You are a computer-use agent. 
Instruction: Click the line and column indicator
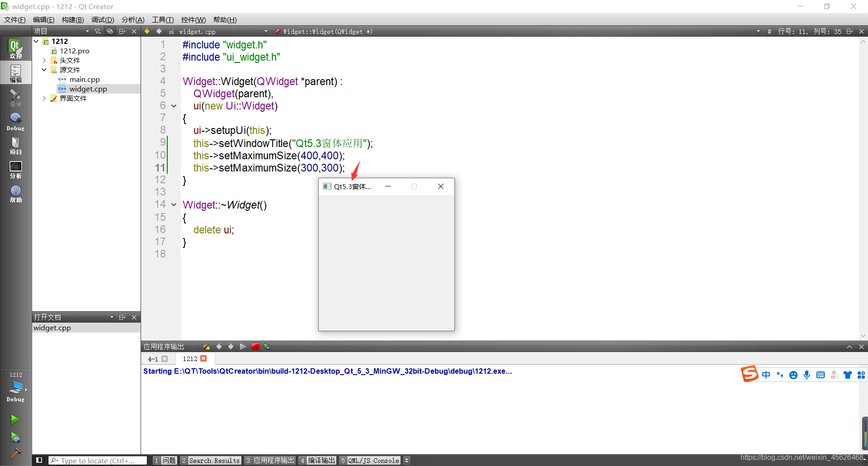tap(809, 32)
